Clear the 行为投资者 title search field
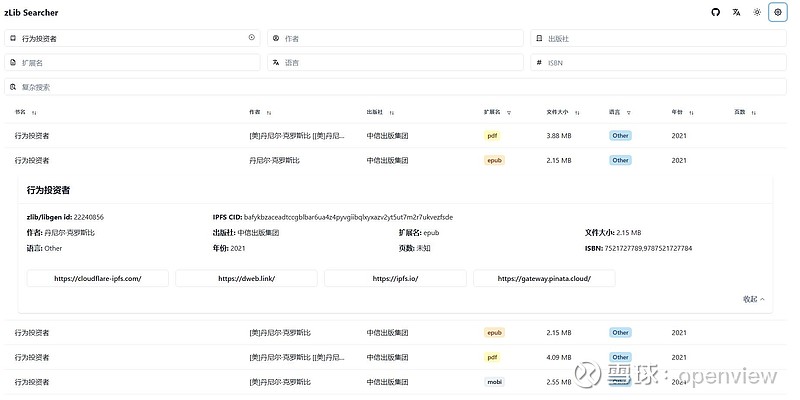Image resolution: width=800 pixels, height=400 pixels. coord(252,38)
